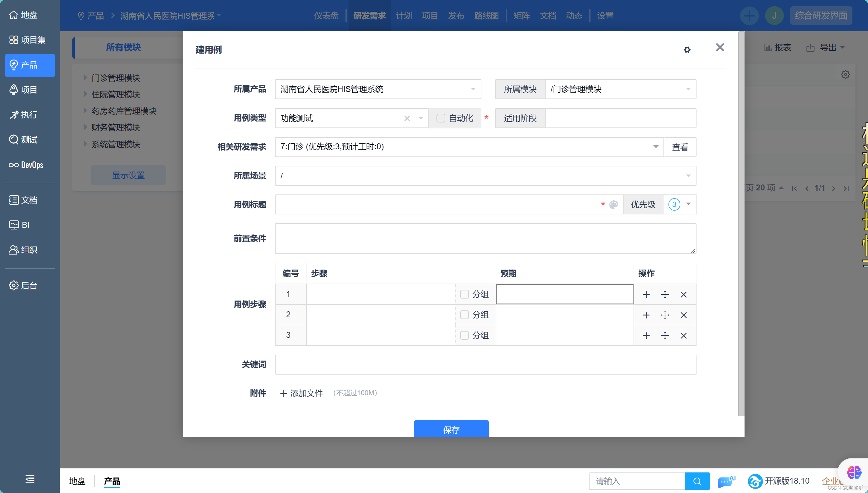
Task: Enable the 自动化 checkbox
Action: [x=441, y=118]
